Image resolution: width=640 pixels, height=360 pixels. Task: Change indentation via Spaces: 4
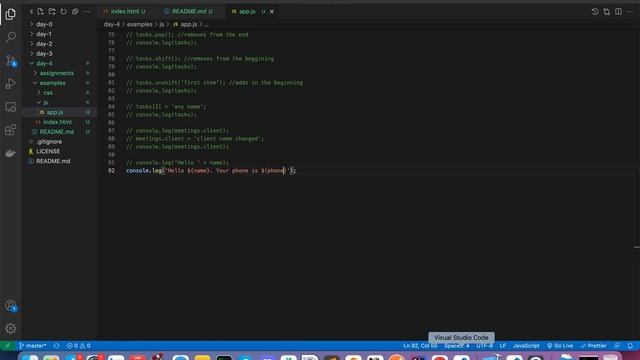point(456,346)
